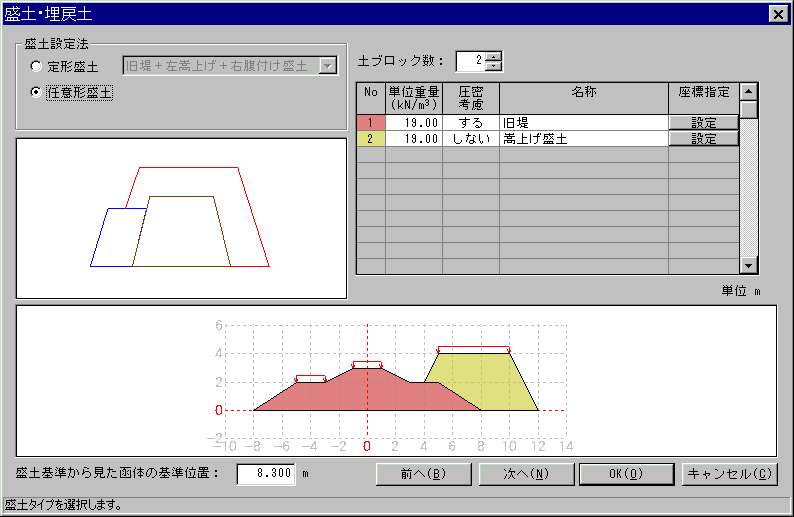Confirm with the OK(O) button
794x517 pixels.
click(626, 474)
